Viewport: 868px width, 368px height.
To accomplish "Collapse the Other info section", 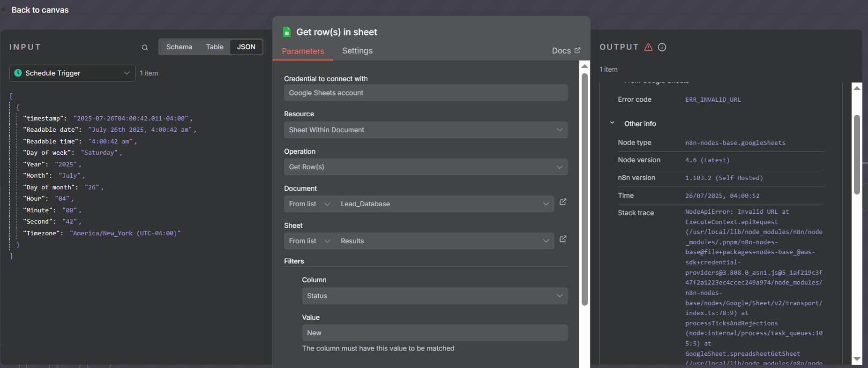I will [x=612, y=123].
